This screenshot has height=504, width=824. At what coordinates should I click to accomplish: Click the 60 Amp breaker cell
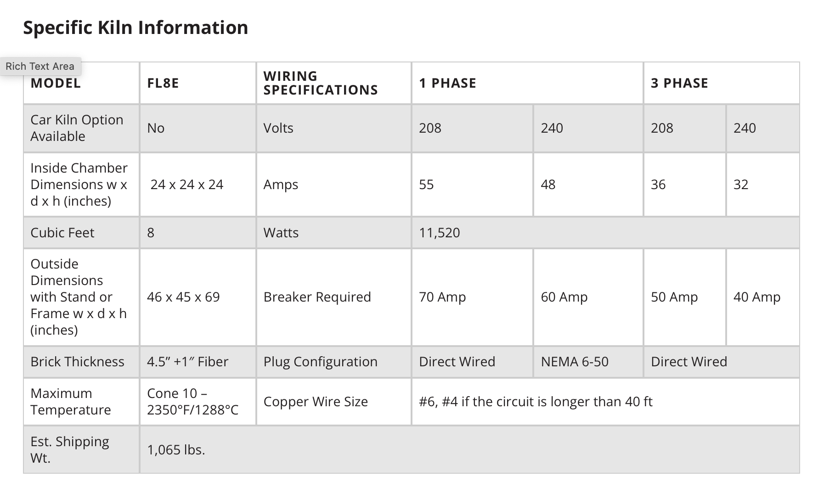tap(588, 297)
